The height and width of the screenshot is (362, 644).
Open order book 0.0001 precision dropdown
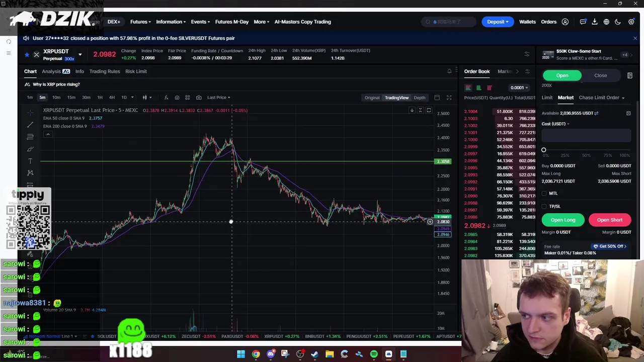(519, 87)
